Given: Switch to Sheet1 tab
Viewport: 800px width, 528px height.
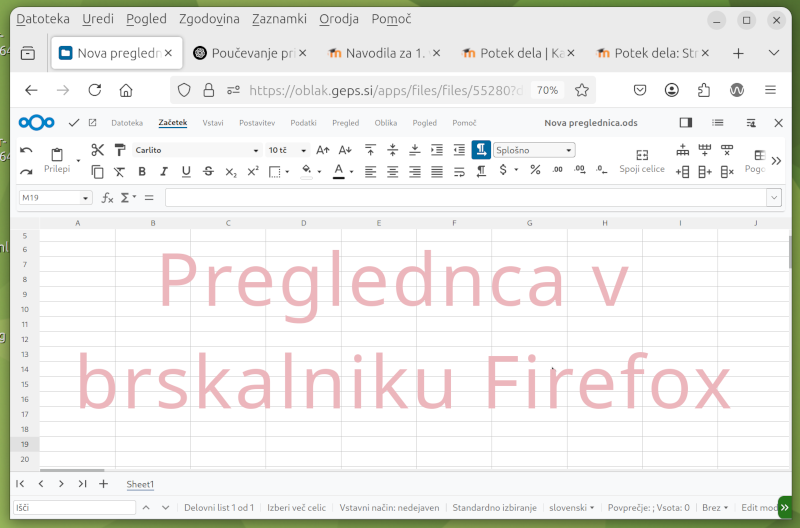Looking at the screenshot, I should point(140,484).
